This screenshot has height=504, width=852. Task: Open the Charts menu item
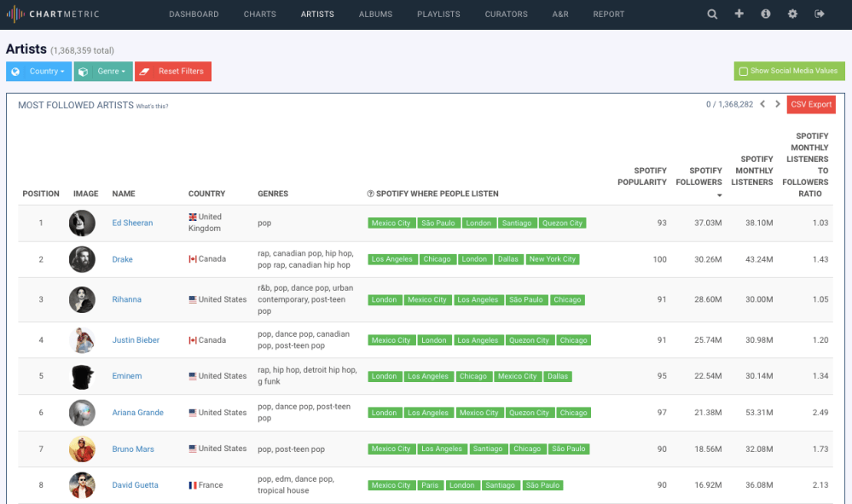(x=259, y=14)
